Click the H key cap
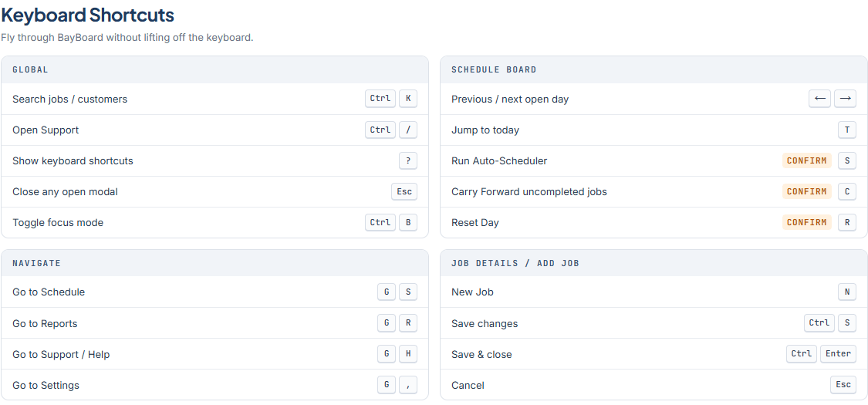Viewport: 868px width, 405px height. 408,354
